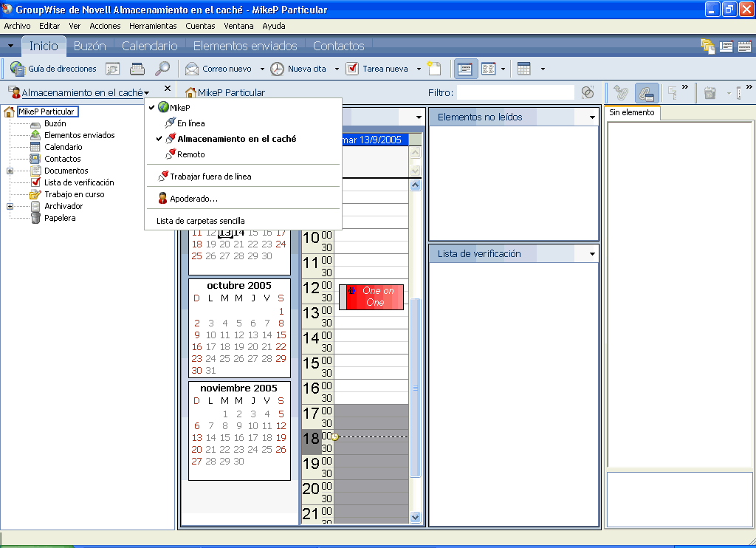Switch to the Buzón tab
756x548 pixels.
click(x=89, y=47)
